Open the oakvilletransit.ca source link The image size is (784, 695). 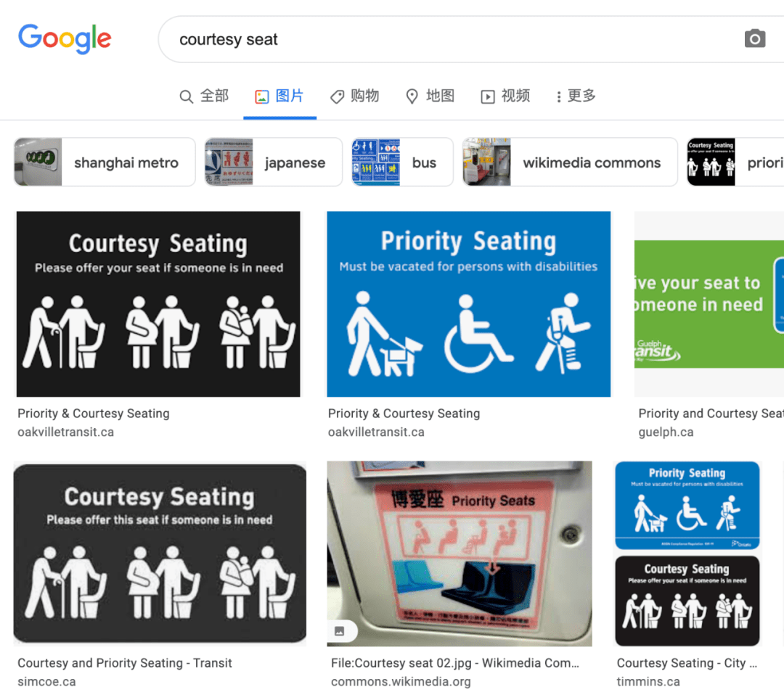click(69, 432)
